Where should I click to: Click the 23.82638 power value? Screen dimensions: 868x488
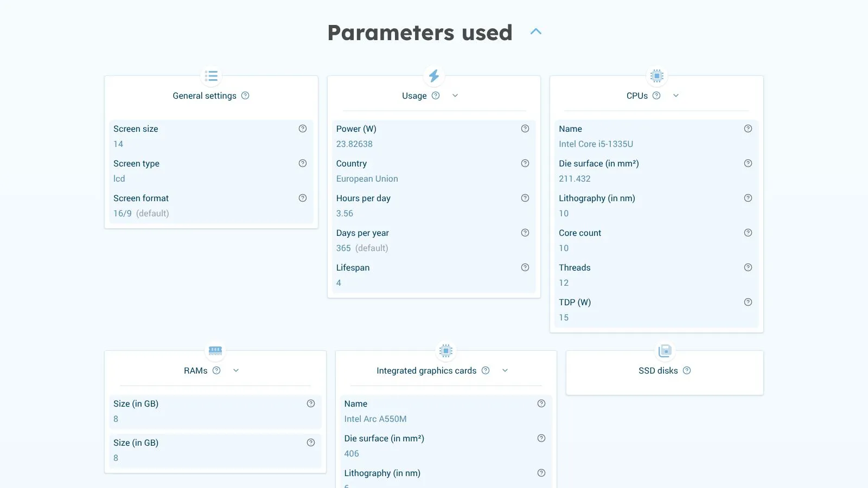(354, 144)
